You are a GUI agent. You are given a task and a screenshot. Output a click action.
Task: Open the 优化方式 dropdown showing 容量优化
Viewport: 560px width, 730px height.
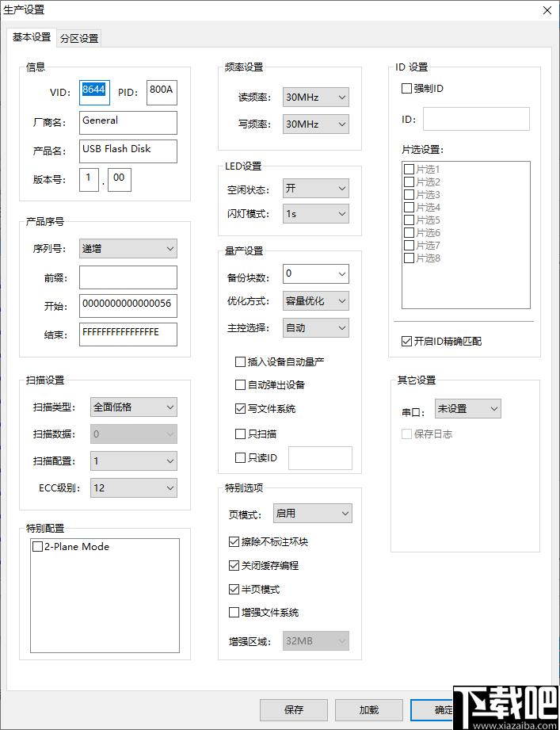pos(315,300)
